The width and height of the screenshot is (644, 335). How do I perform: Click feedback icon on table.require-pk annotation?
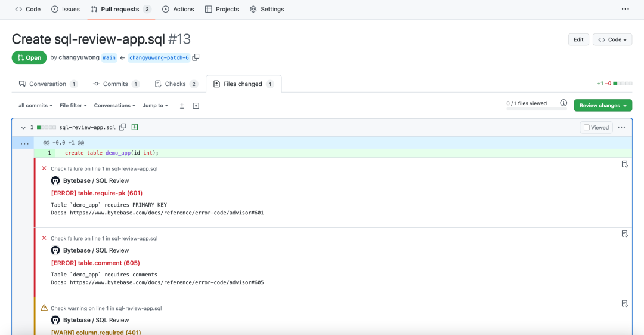625,164
